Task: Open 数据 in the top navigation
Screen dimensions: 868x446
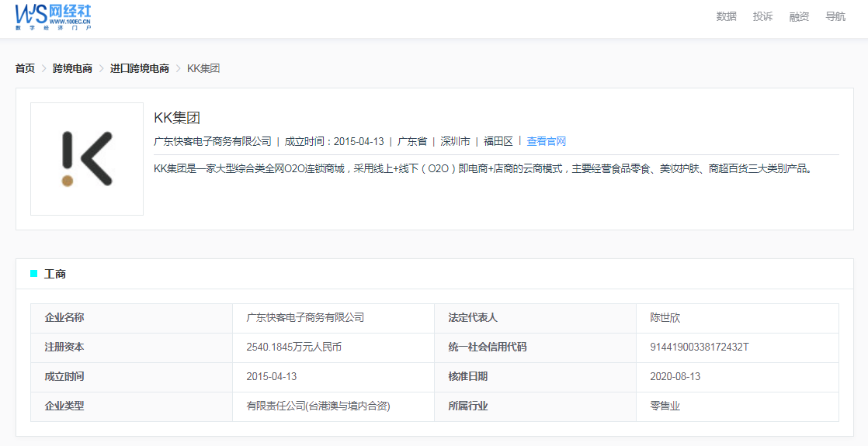Action: click(x=726, y=16)
